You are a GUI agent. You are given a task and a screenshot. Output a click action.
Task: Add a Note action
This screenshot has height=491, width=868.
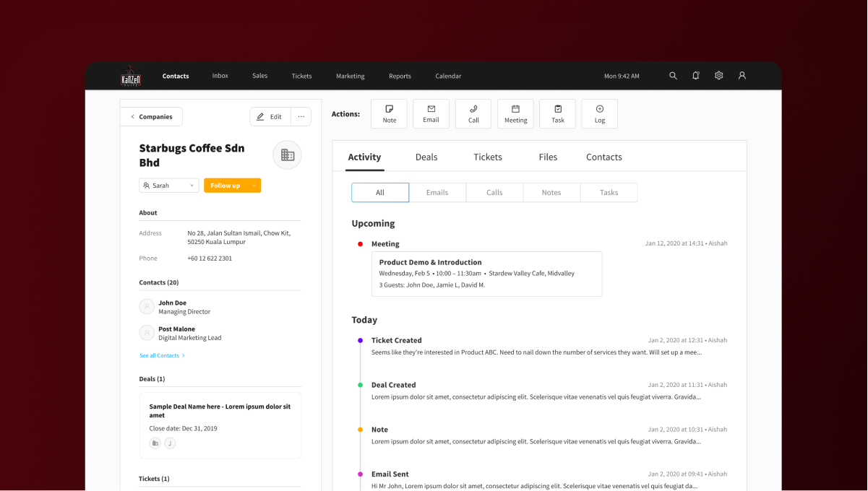(389, 114)
